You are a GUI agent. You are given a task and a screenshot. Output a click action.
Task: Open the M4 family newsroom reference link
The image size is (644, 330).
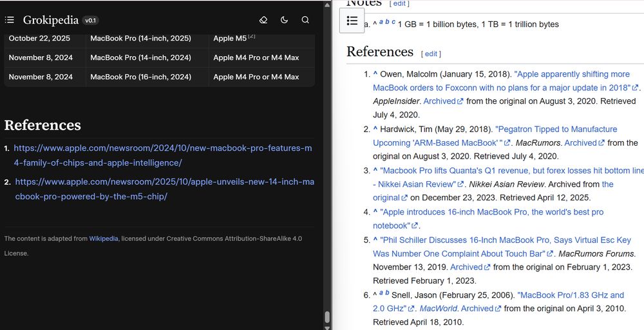pyautogui.click(x=163, y=155)
